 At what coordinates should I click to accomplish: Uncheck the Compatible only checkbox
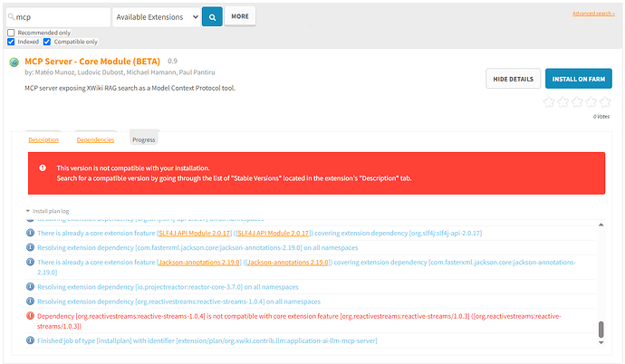[47, 42]
